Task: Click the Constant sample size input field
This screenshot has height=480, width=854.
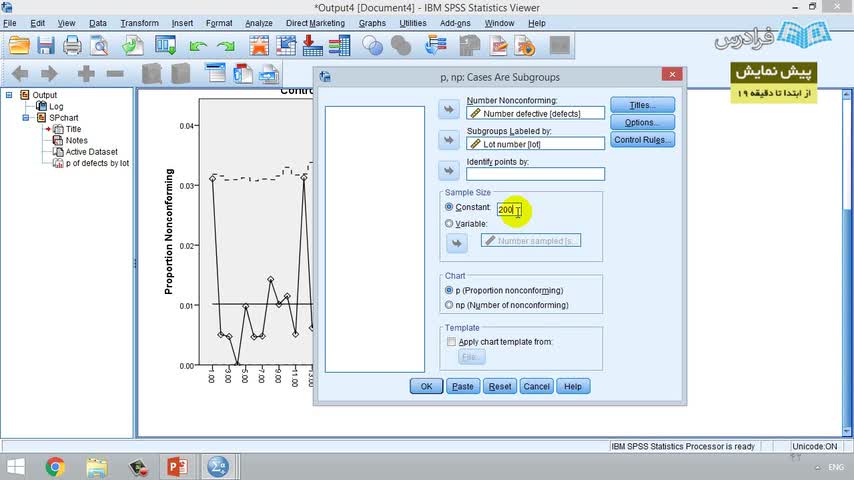Action: pyautogui.click(x=510, y=210)
